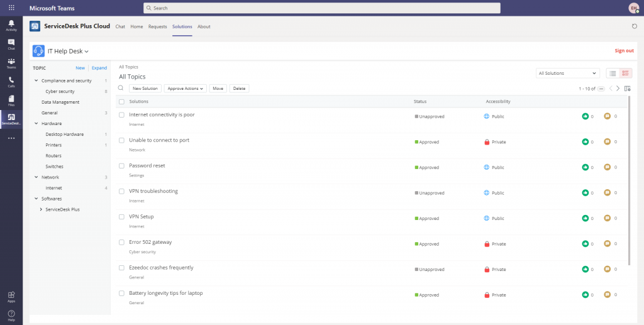Open the Calls icon in Teams sidebar
The height and width of the screenshot is (325, 644).
(11, 81)
